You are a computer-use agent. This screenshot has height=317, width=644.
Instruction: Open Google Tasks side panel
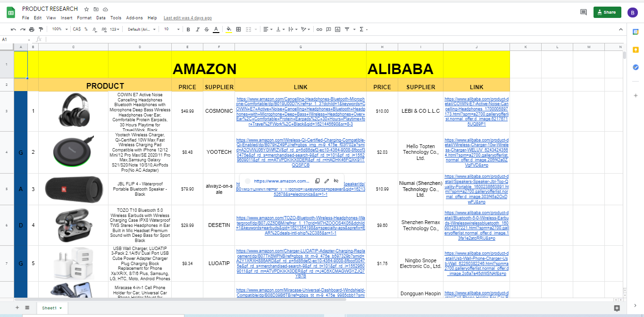click(x=636, y=67)
